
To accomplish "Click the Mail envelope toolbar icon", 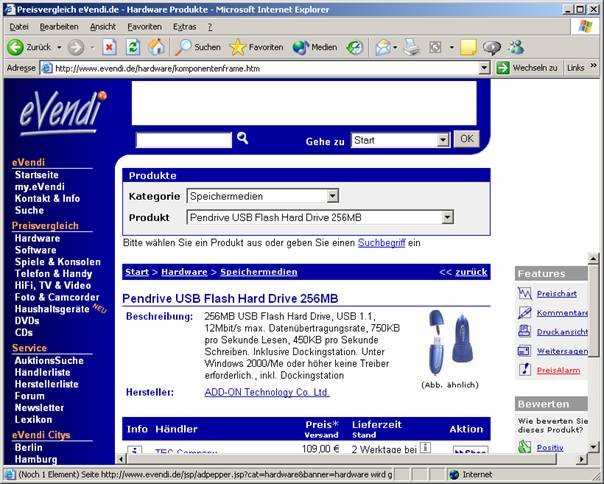I will pyautogui.click(x=383, y=47).
